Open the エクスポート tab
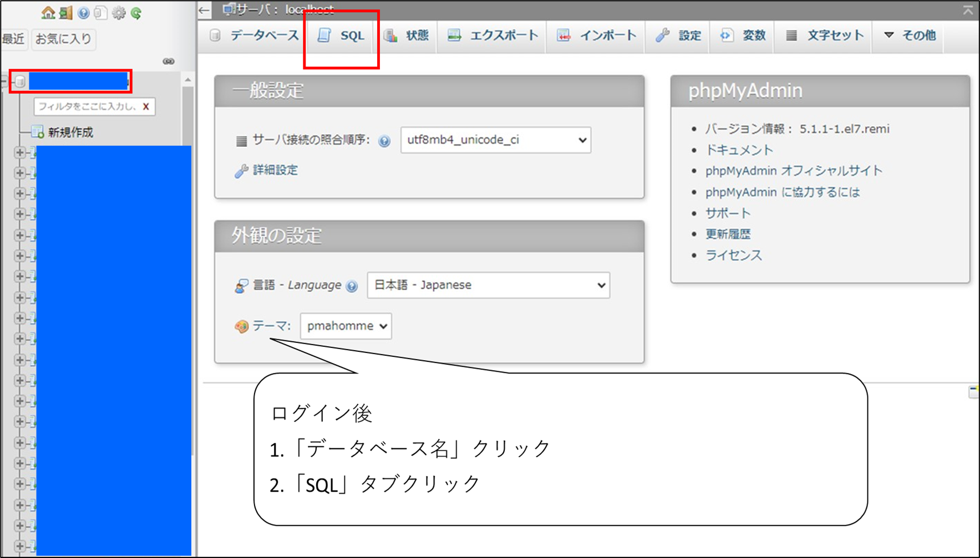Screen dimensions: 980x558 492,35
